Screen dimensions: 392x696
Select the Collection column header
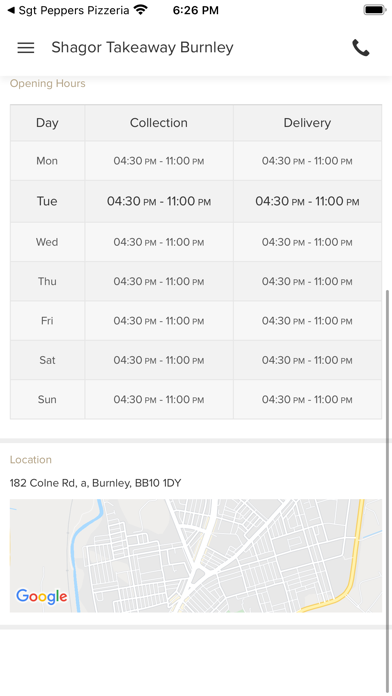pyautogui.click(x=159, y=123)
